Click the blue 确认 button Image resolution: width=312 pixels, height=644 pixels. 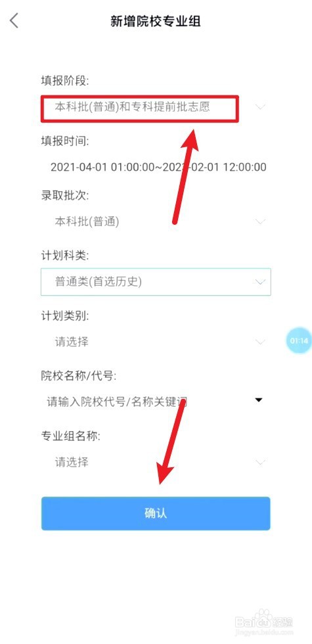click(156, 513)
